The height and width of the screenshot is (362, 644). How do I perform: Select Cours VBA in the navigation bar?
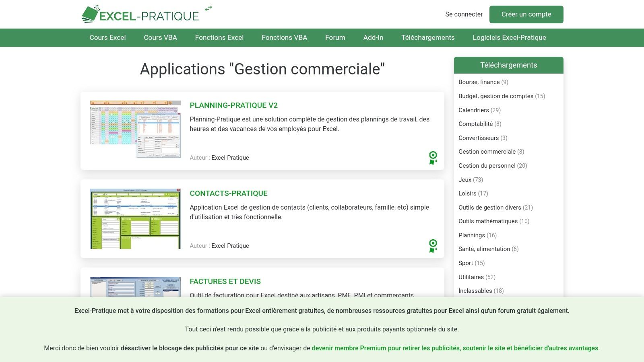pyautogui.click(x=160, y=37)
